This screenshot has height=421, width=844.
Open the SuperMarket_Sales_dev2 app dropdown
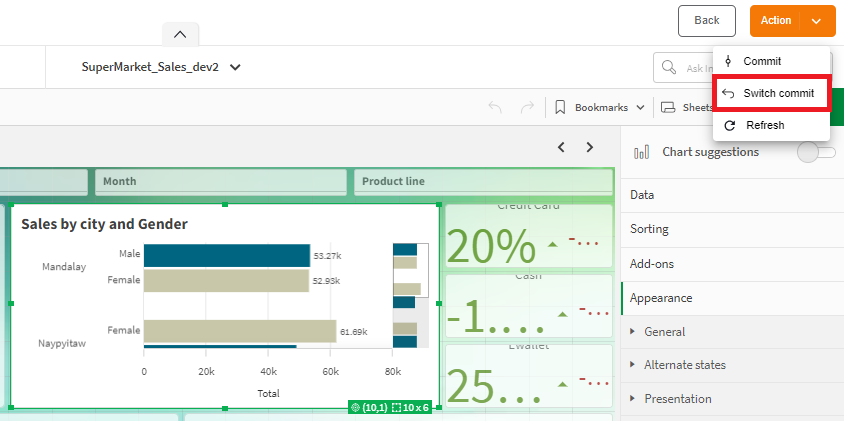161,67
